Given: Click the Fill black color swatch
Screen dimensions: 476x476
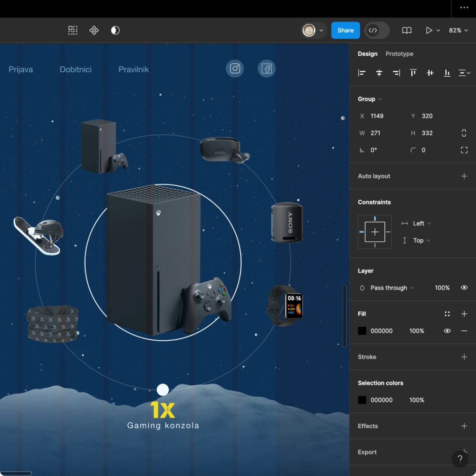Looking at the screenshot, I should pyautogui.click(x=362, y=331).
